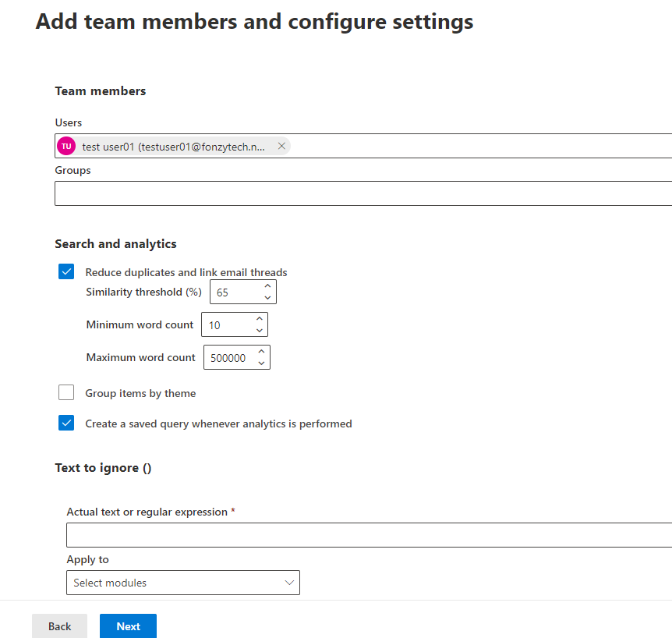This screenshot has height=638, width=672.
Task: Click the TU user avatar icon
Action: (66, 146)
